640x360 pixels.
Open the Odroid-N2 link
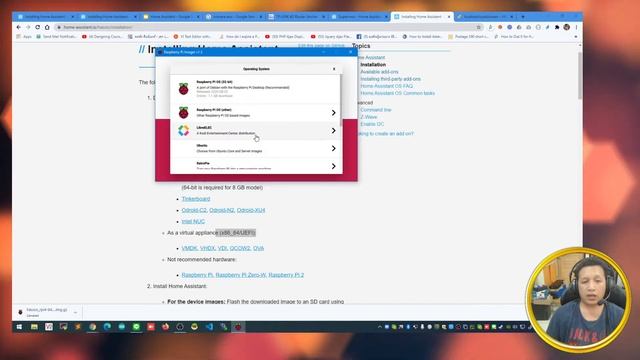tap(222, 210)
